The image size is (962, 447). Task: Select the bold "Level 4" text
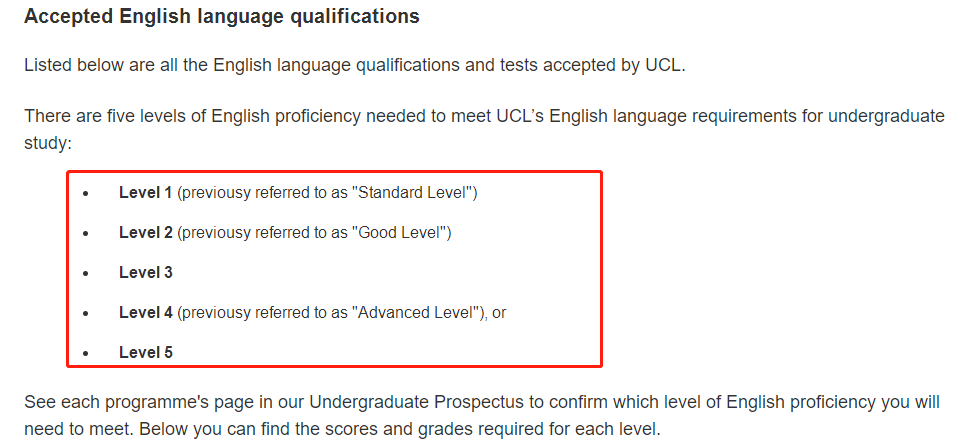pos(145,312)
